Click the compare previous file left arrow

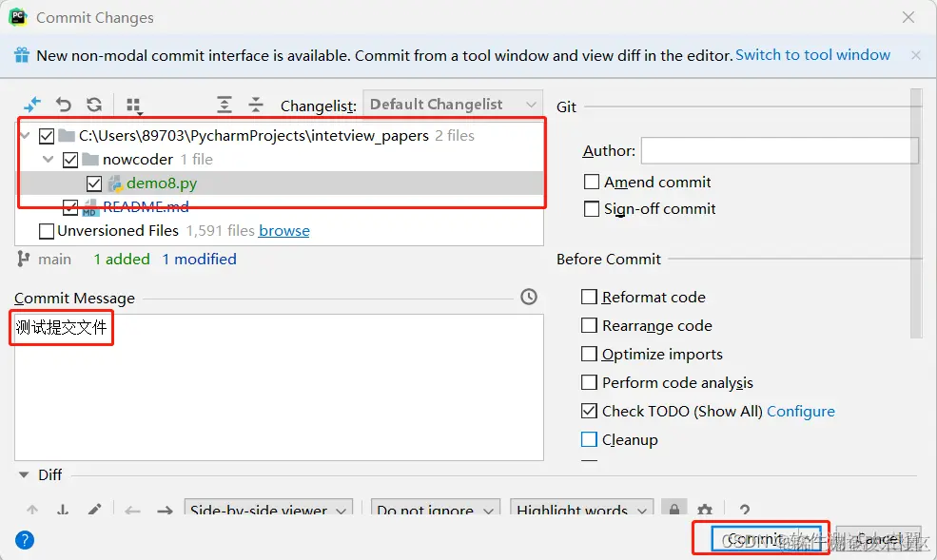[x=132, y=510]
